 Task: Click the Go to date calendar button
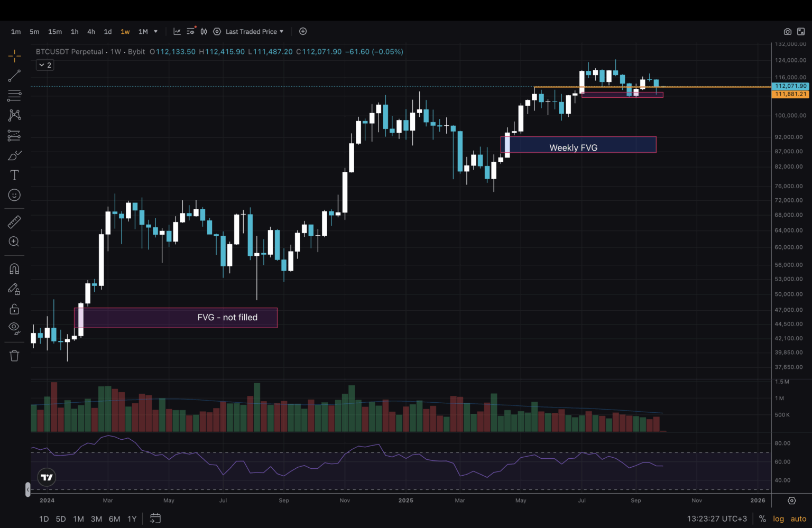[x=155, y=519]
